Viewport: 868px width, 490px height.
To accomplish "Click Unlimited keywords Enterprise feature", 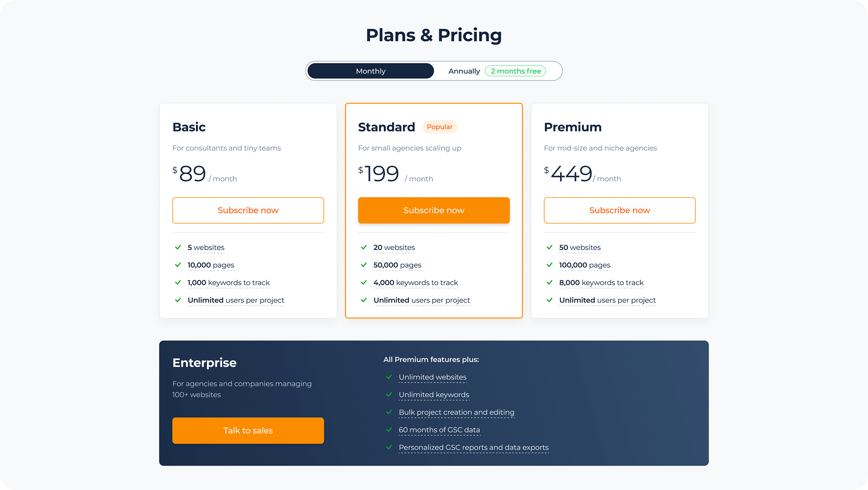I will click(x=434, y=395).
